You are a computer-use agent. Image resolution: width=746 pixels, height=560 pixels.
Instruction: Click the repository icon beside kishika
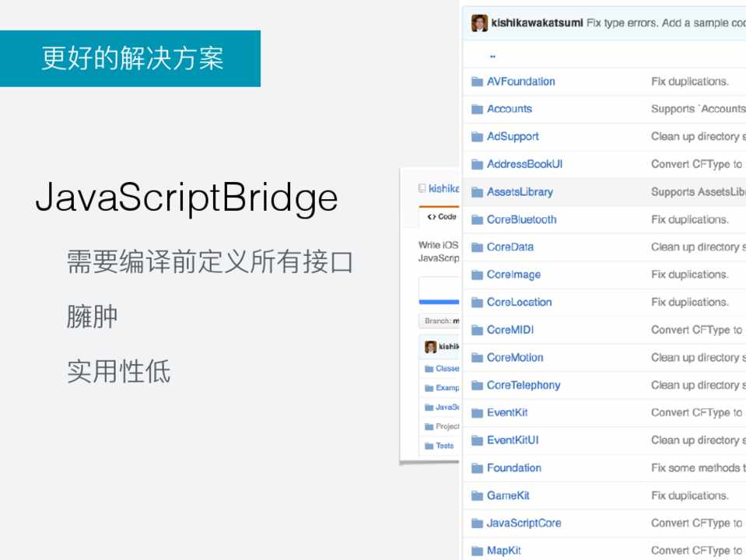click(422, 188)
